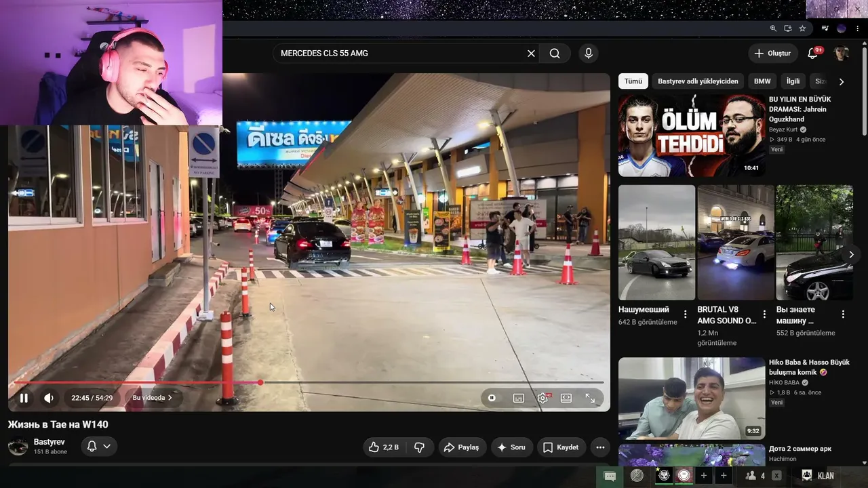Open the Bastyrev channel name link
The width and height of the screenshot is (868, 488).
click(x=50, y=442)
